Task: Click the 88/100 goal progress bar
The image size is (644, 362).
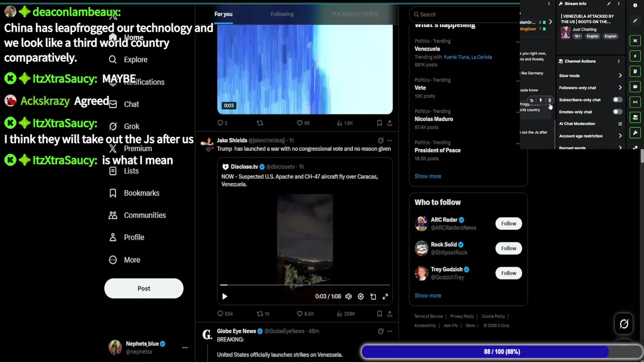Action: [502, 352]
